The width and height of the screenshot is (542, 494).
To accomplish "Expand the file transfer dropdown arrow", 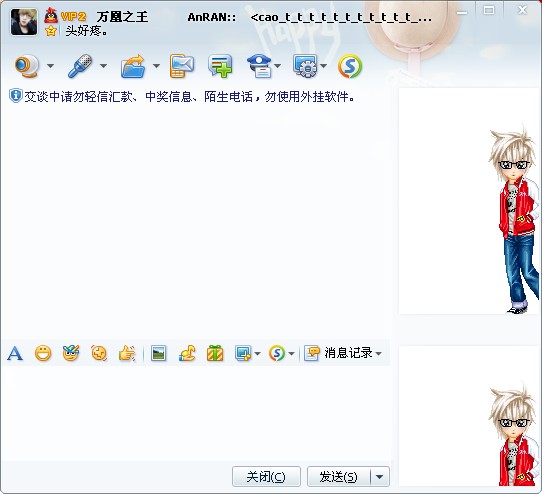I will click(x=156, y=65).
